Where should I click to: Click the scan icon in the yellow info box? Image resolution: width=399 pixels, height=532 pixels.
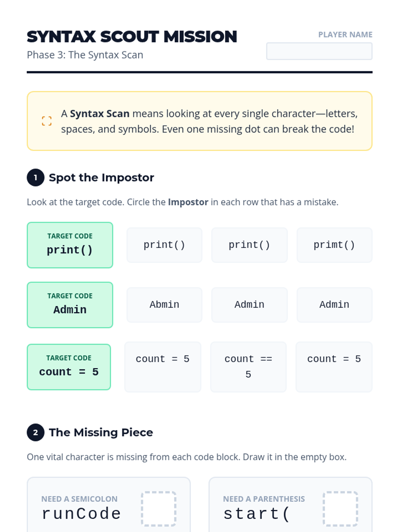pyautogui.click(x=47, y=121)
